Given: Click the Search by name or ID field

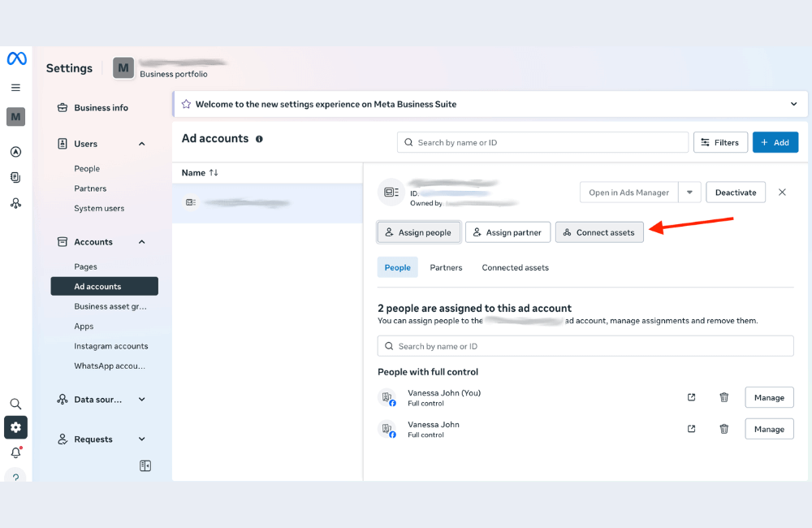Looking at the screenshot, I should (x=542, y=142).
